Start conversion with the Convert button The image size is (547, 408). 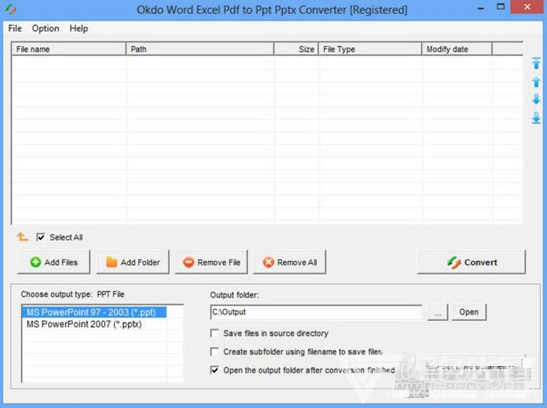pos(472,262)
